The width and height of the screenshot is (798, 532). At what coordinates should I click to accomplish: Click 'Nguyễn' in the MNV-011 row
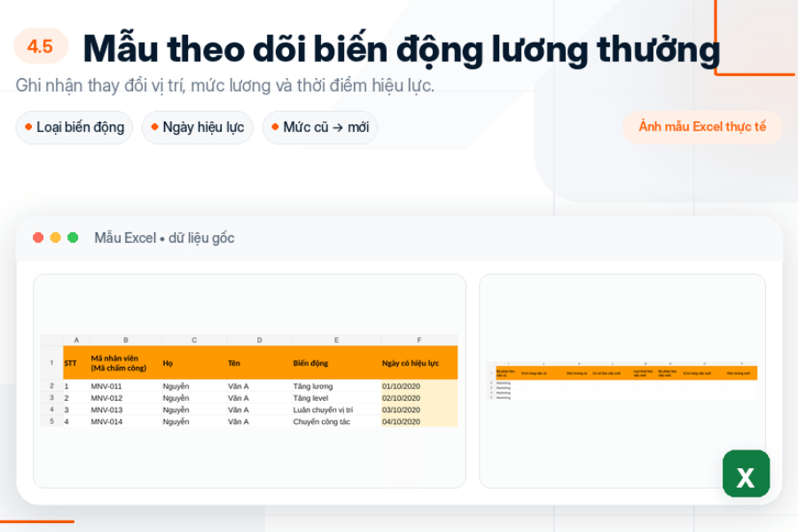click(194, 387)
